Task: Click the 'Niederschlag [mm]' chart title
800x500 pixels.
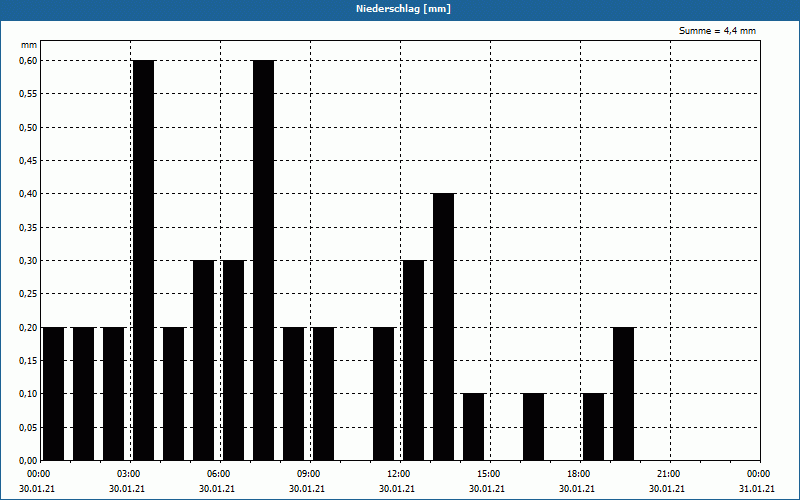Action: [x=403, y=9]
